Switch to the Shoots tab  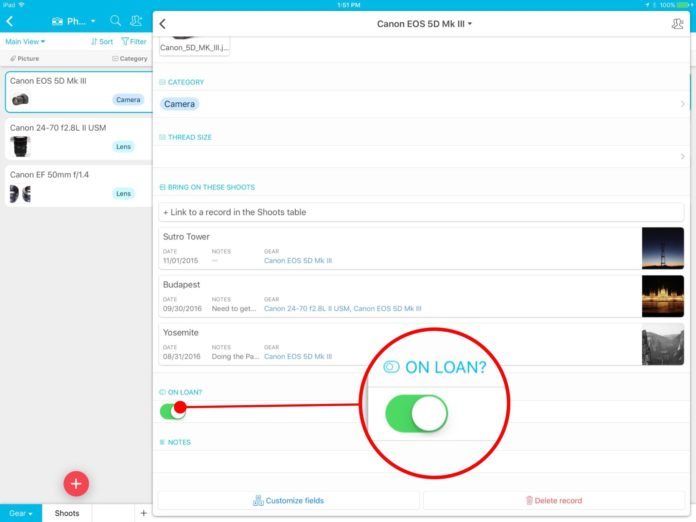67,513
